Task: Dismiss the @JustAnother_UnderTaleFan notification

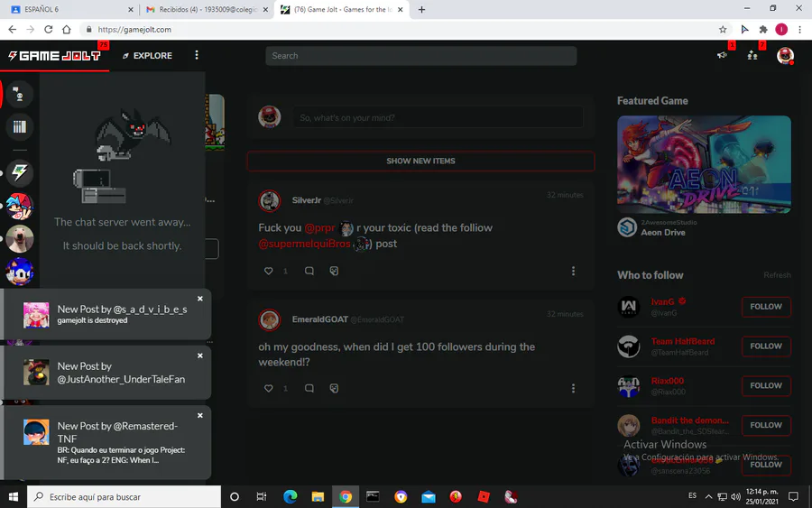Action: [x=200, y=356]
